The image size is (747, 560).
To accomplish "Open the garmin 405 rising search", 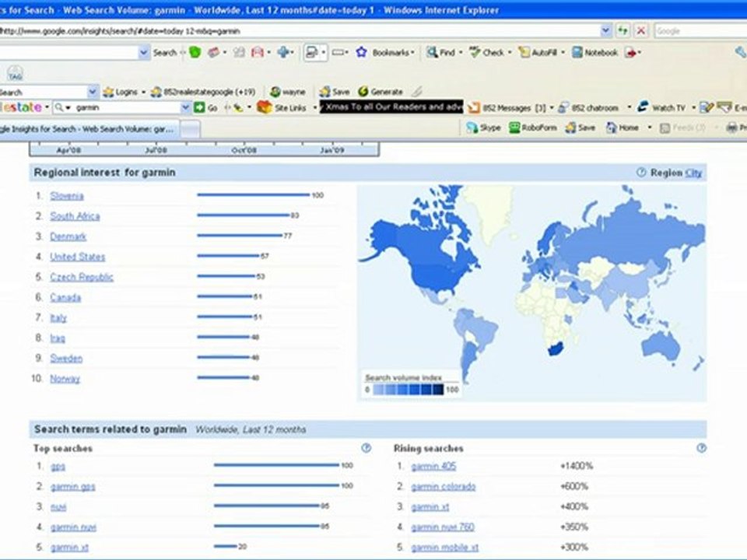I will [433, 466].
